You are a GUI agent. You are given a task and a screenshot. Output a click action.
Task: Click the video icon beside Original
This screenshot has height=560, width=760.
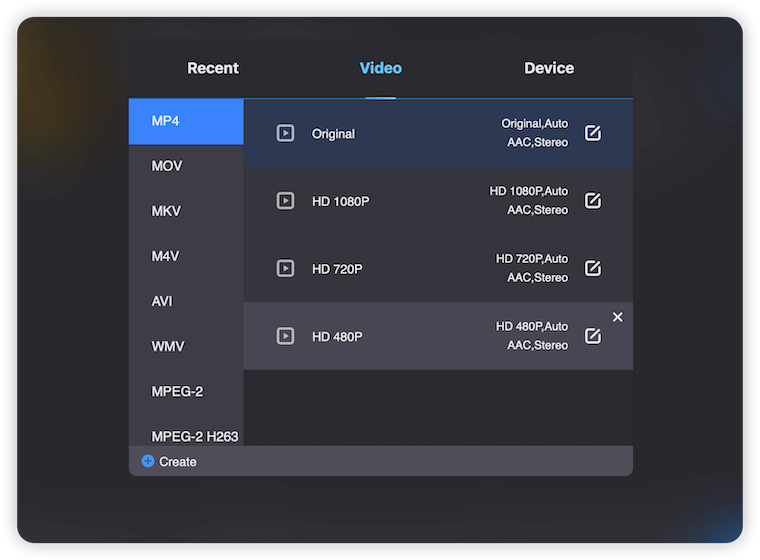285,133
